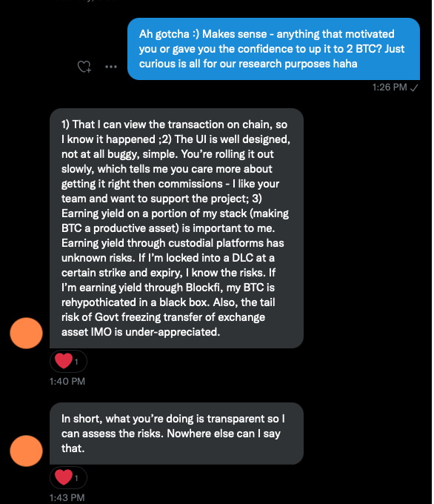Click the 1:43 PM timestamp
434x504 pixels.
coord(67,498)
